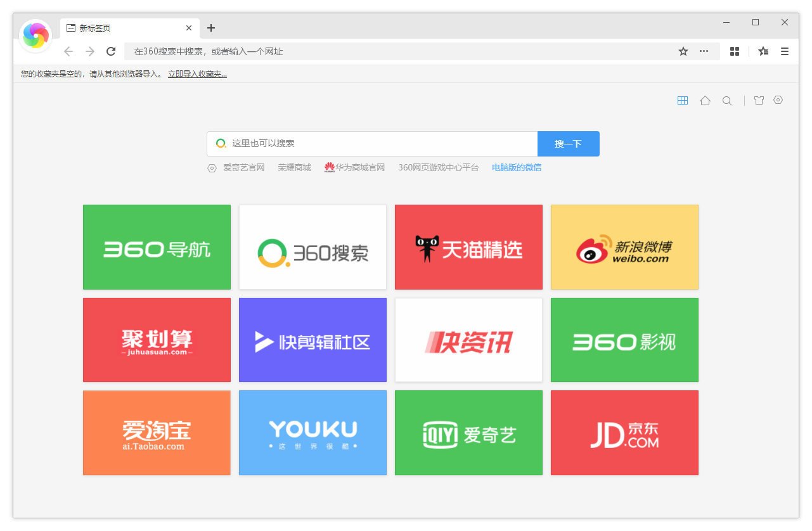Open favorites via the star-list icon
Screen dimensions: 812x531
763,51
